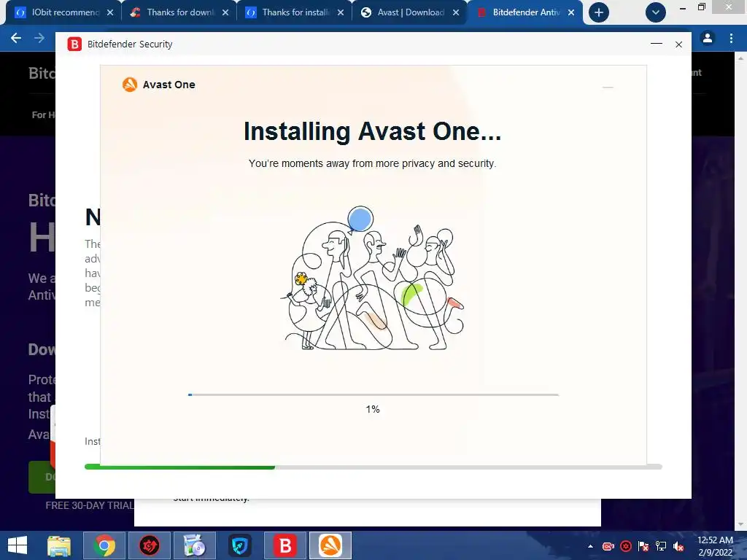
Task: Close the Thanks for downloading tab
Action: tap(225, 12)
